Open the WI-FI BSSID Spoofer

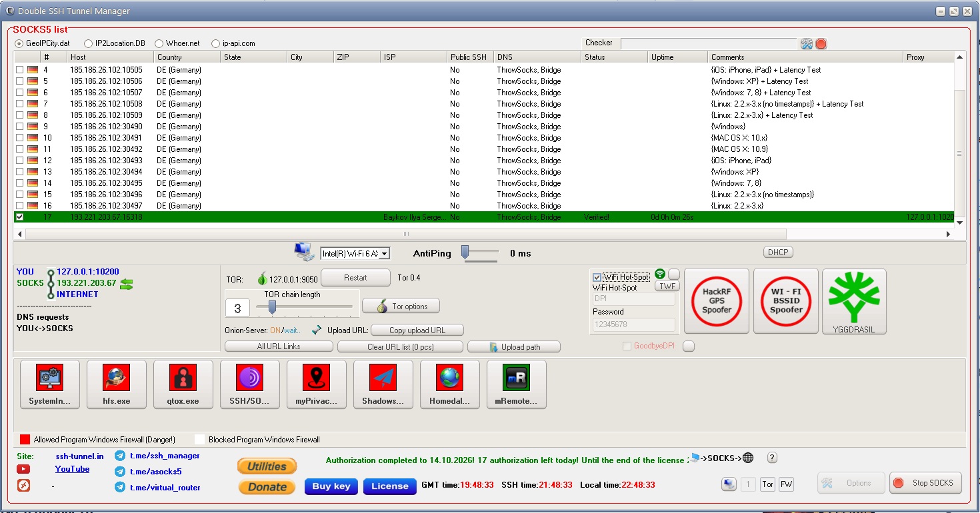point(786,300)
